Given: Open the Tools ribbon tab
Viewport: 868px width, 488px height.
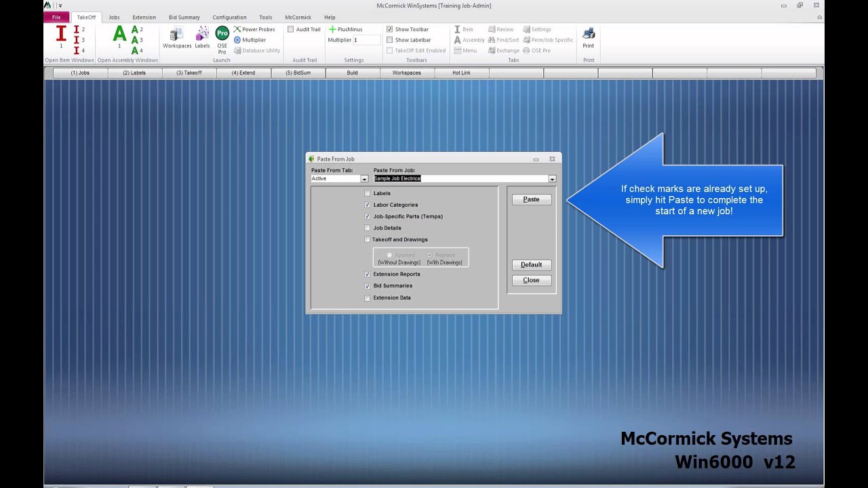Looking at the screenshot, I should tap(265, 17).
